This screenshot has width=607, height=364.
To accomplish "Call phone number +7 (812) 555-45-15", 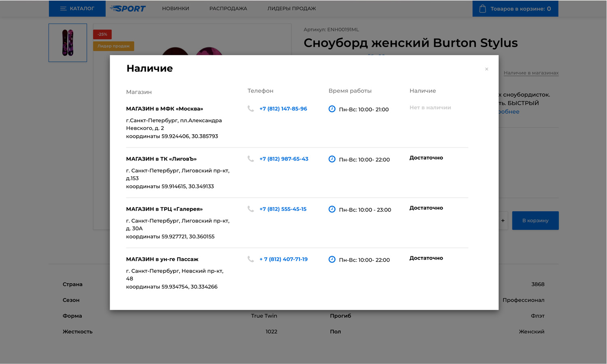I will [283, 209].
